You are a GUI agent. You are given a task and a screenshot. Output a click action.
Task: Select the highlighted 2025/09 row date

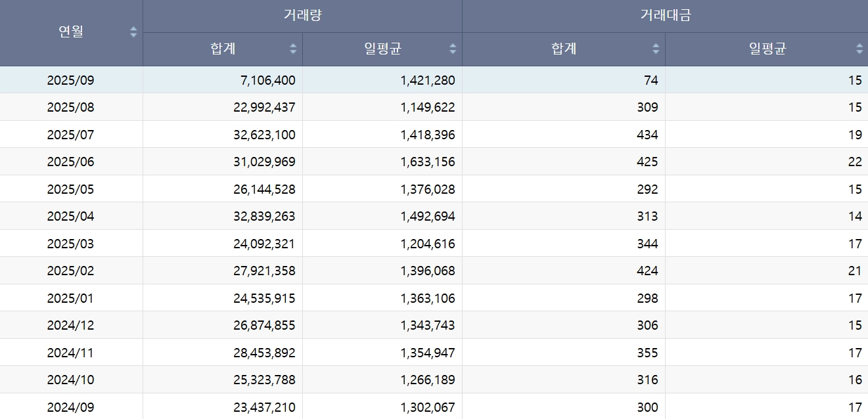pyautogui.click(x=71, y=80)
